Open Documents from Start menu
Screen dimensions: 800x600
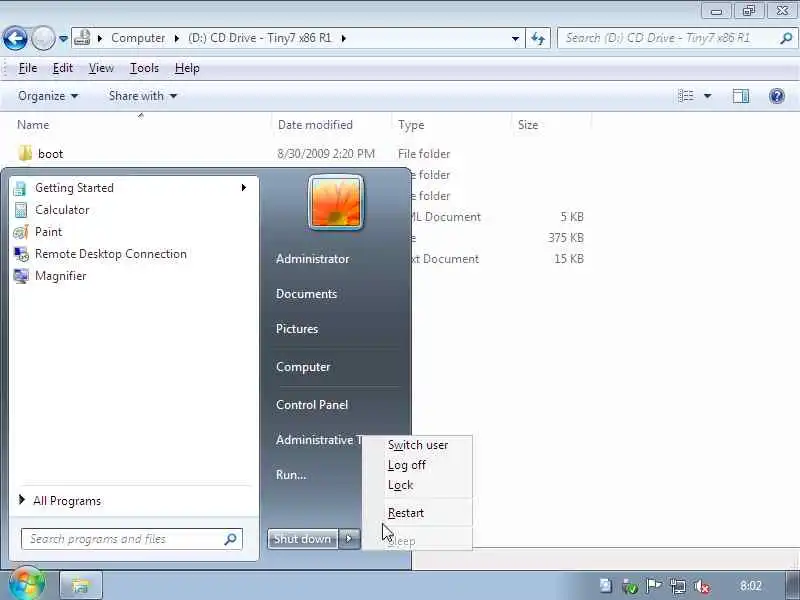pyautogui.click(x=306, y=294)
